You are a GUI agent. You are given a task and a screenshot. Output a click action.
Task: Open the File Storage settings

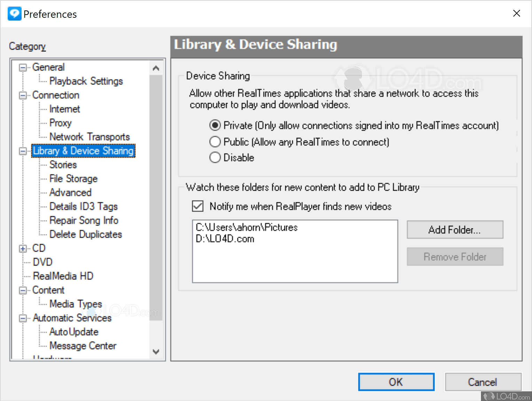(x=73, y=179)
